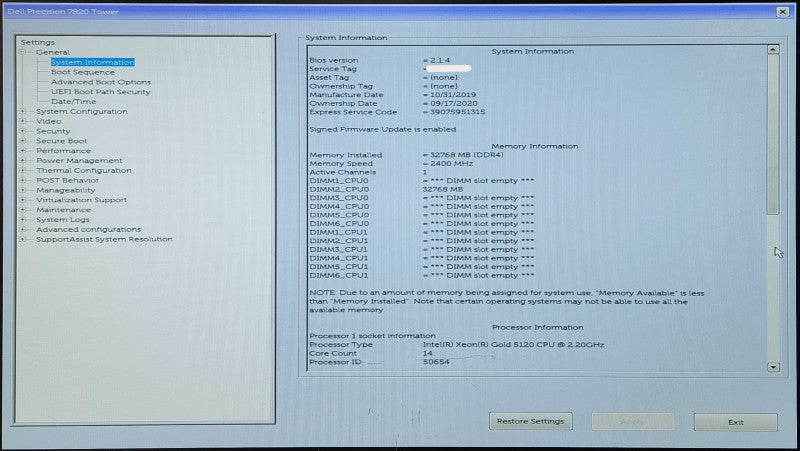Screen dimensions: 800x451
Task: Expand the Secure Boot node
Action: 22,141
